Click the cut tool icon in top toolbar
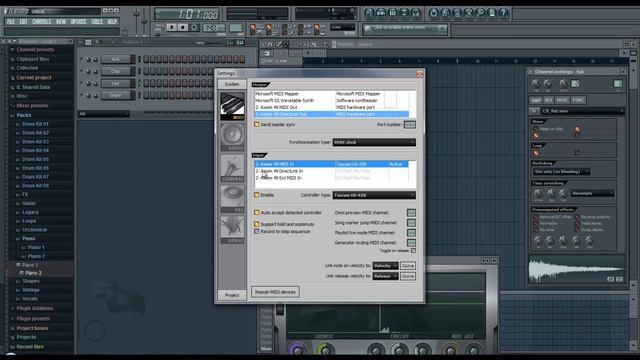 pyautogui.click(x=469, y=13)
